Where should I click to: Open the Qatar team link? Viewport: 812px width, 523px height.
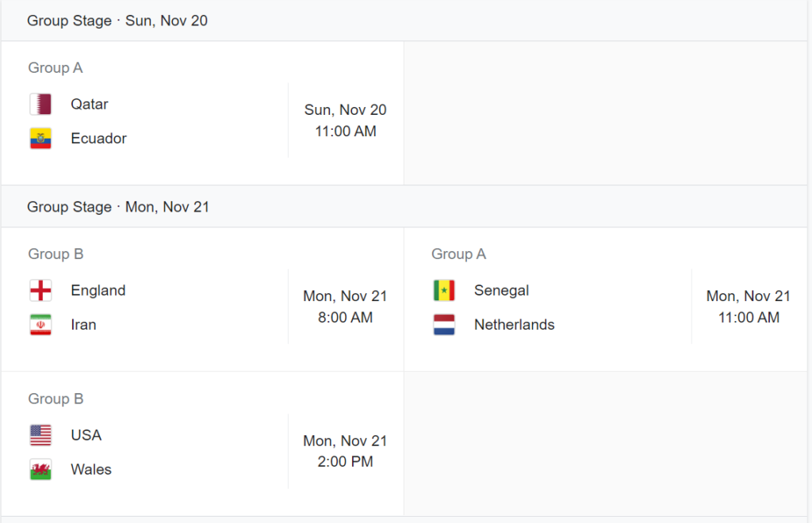(x=90, y=105)
